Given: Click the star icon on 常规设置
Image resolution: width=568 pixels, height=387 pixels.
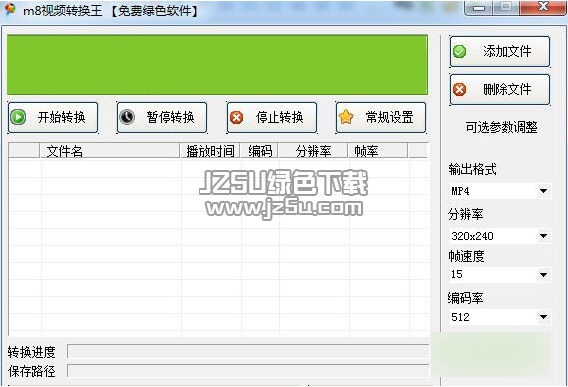Looking at the screenshot, I should pyautogui.click(x=346, y=117).
